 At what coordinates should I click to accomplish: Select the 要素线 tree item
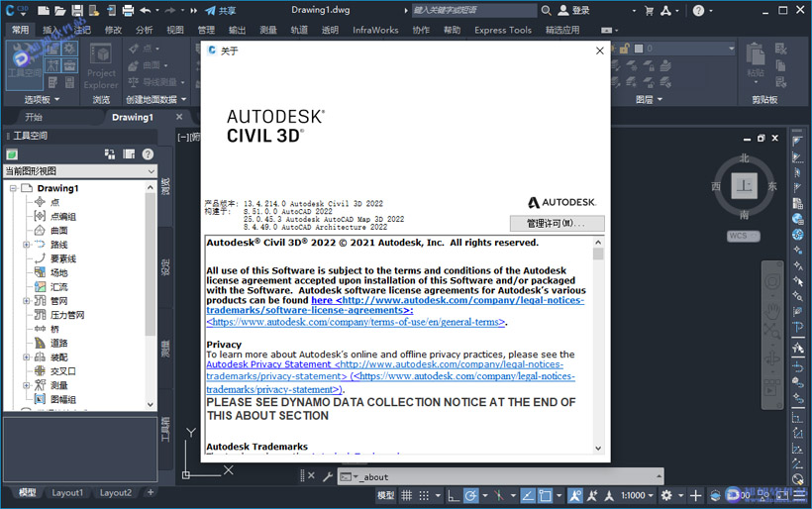pyautogui.click(x=63, y=258)
